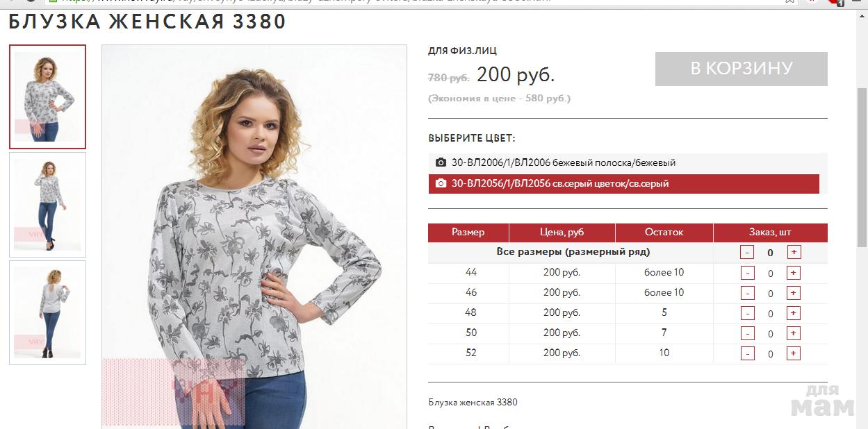Increase quantity for size 44

(794, 273)
